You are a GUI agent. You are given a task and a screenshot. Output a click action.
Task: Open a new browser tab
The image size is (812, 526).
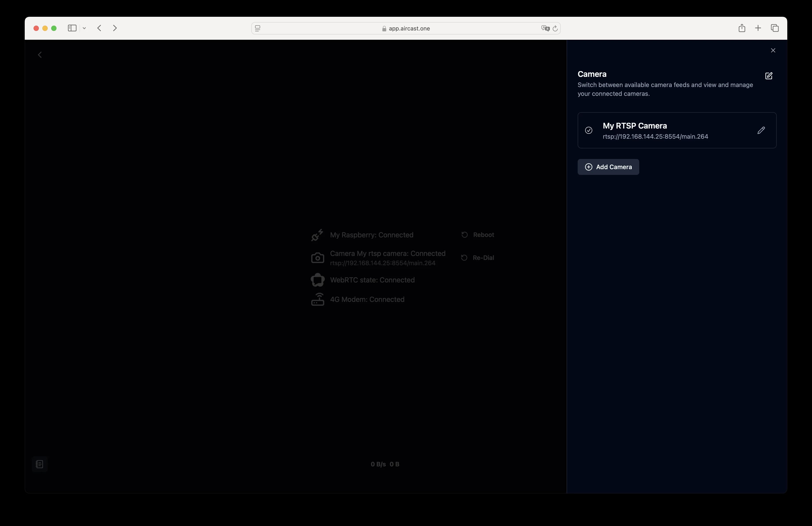coord(758,28)
